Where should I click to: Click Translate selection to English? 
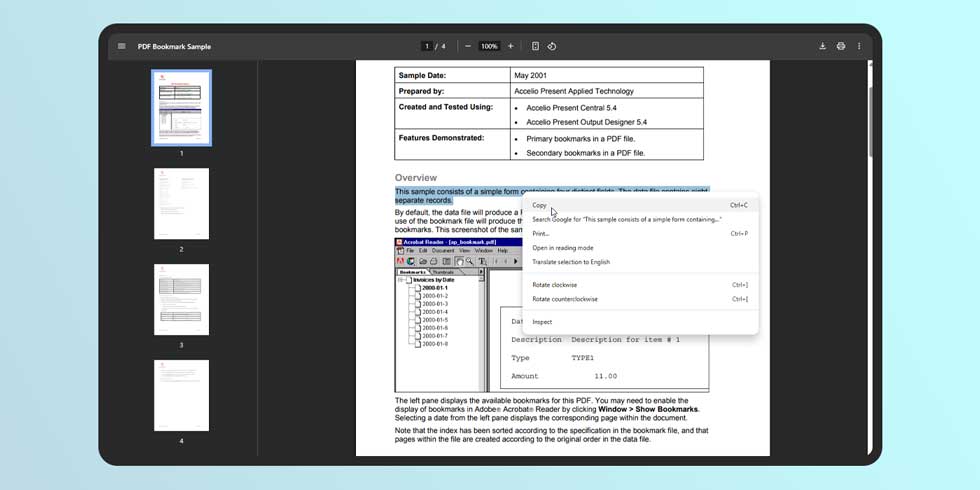coord(570,262)
